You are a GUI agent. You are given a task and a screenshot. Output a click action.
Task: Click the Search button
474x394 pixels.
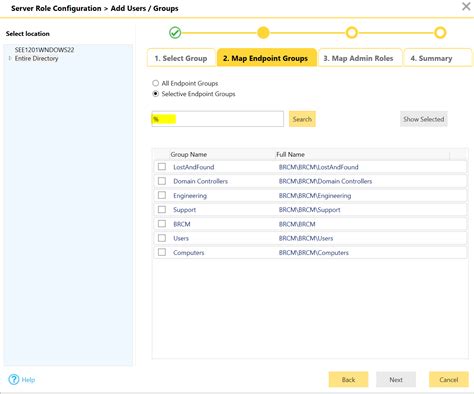tap(302, 119)
